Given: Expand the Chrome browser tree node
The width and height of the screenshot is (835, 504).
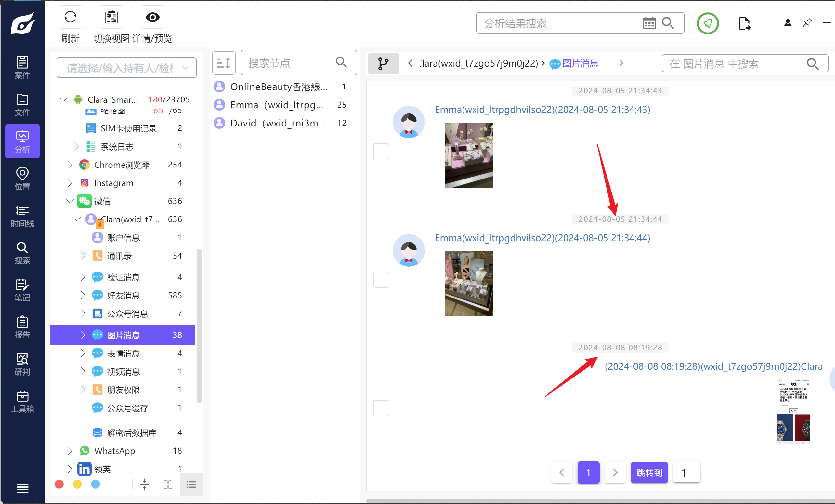Looking at the screenshot, I should click(70, 165).
